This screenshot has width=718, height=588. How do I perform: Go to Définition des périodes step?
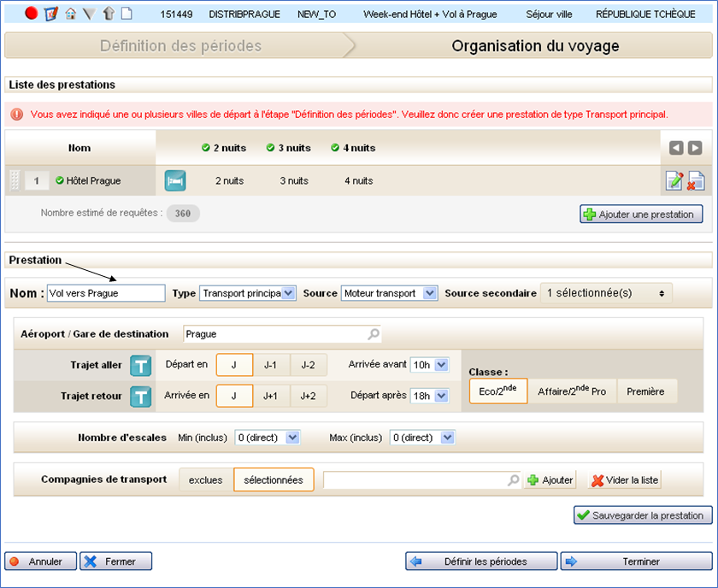click(180, 46)
